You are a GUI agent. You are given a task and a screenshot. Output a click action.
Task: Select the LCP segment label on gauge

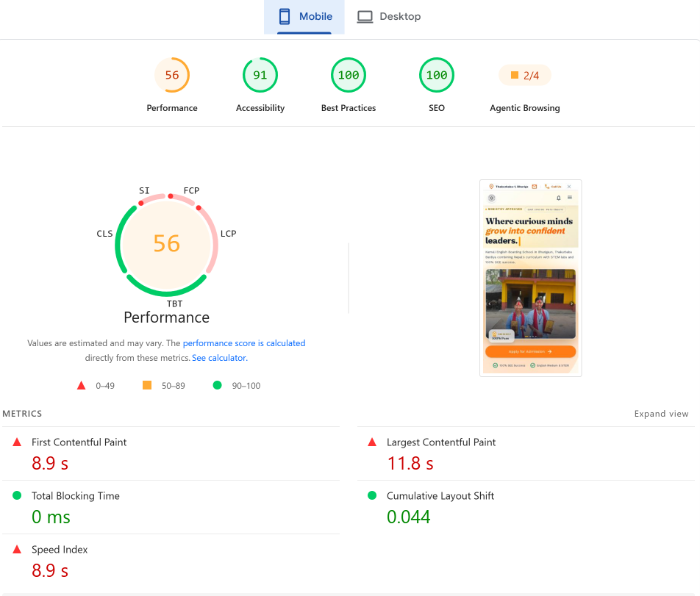(228, 233)
